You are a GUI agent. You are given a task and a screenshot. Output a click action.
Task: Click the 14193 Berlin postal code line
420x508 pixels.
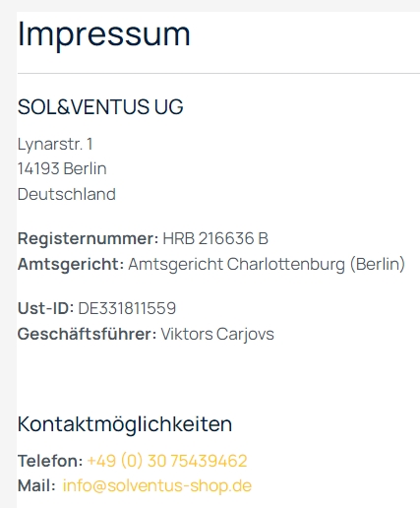tap(62, 168)
